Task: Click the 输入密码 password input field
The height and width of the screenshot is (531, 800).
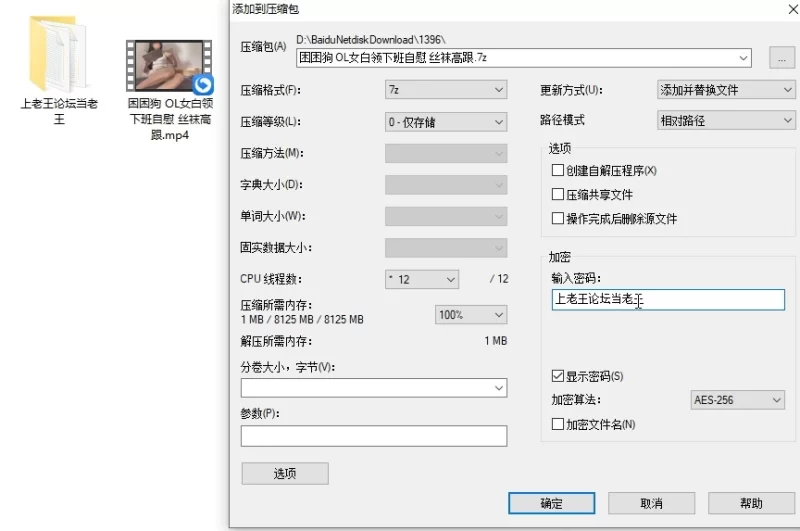Action: [668, 299]
